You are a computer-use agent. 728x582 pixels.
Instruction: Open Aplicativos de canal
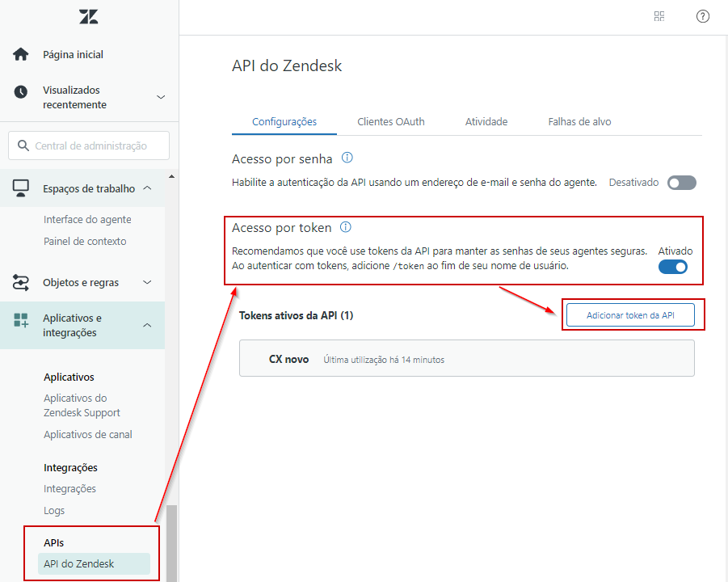[x=88, y=434]
